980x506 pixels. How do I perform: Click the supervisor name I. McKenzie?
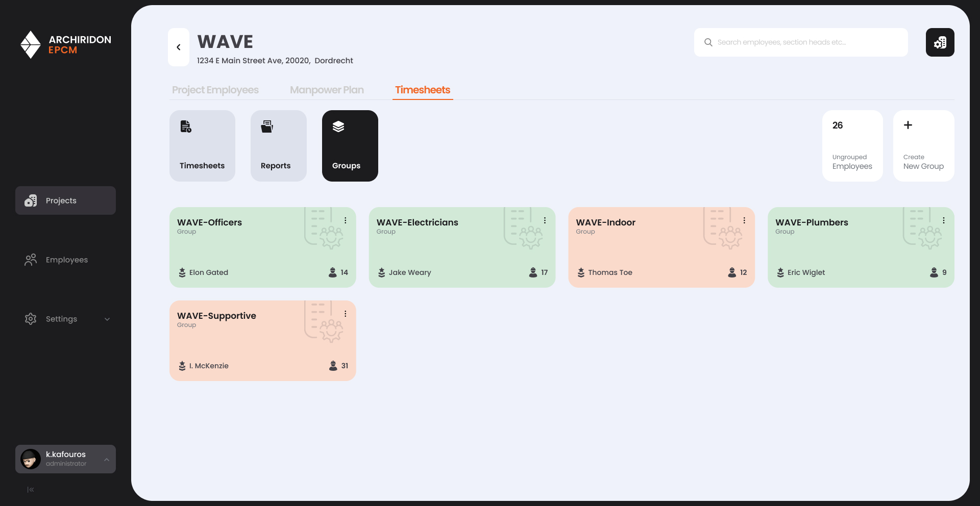pos(209,366)
